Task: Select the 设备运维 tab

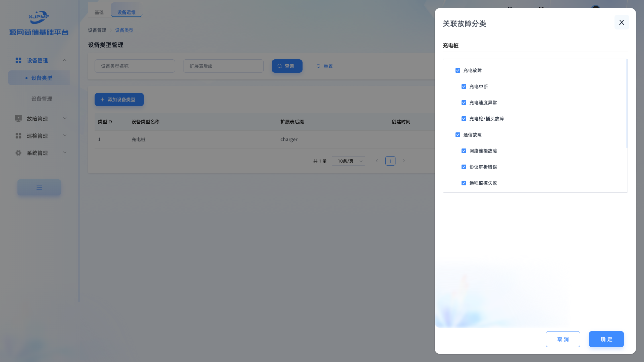Action: pyautogui.click(x=126, y=12)
